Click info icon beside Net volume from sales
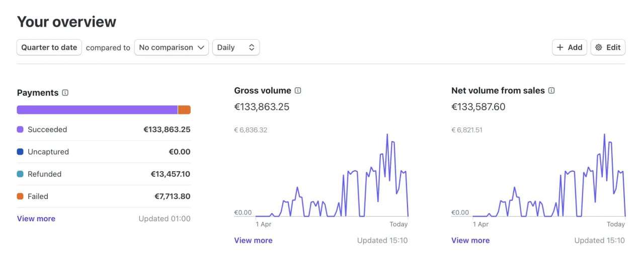Screen dimensions: 644x268 click(551, 91)
